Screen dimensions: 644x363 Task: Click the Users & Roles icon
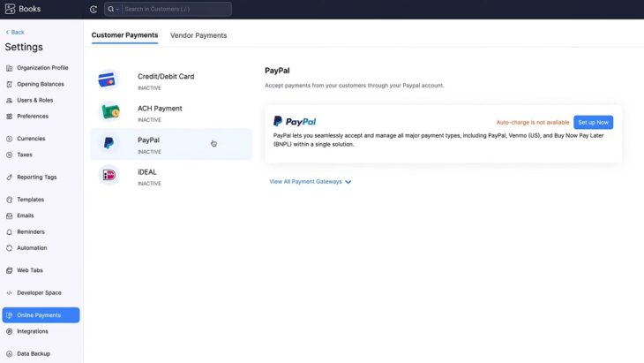(x=9, y=101)
